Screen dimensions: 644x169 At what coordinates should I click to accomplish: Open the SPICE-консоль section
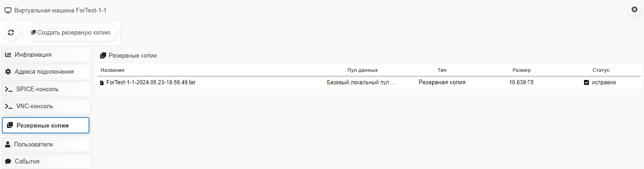(46, 89)
